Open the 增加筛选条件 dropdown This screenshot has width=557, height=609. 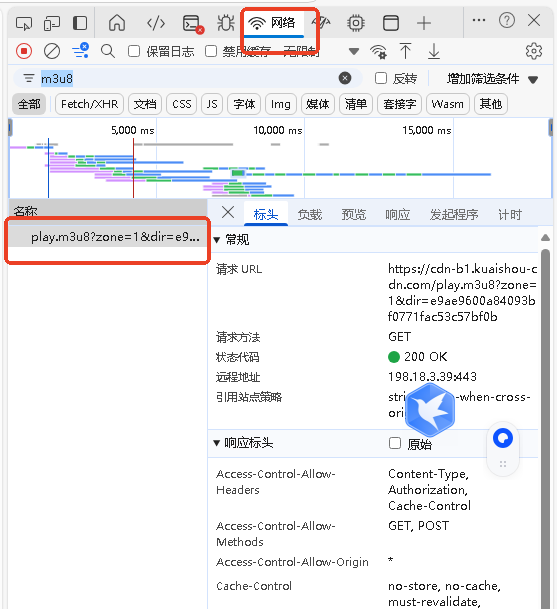click(x=492, y=79)
